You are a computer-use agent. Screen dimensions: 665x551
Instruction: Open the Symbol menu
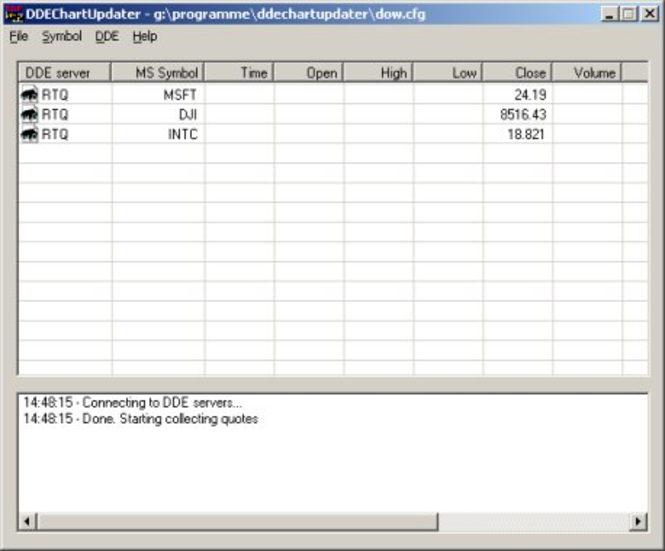(61, 36)
